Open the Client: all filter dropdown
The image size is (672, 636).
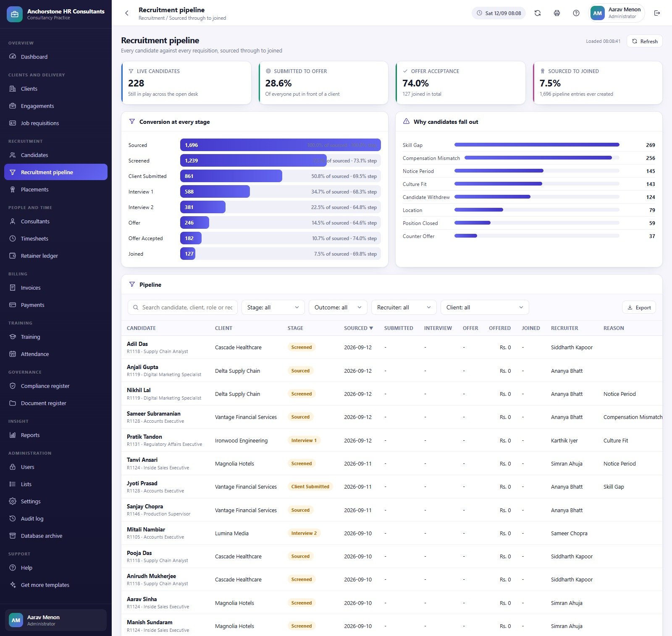pos(485,307)
